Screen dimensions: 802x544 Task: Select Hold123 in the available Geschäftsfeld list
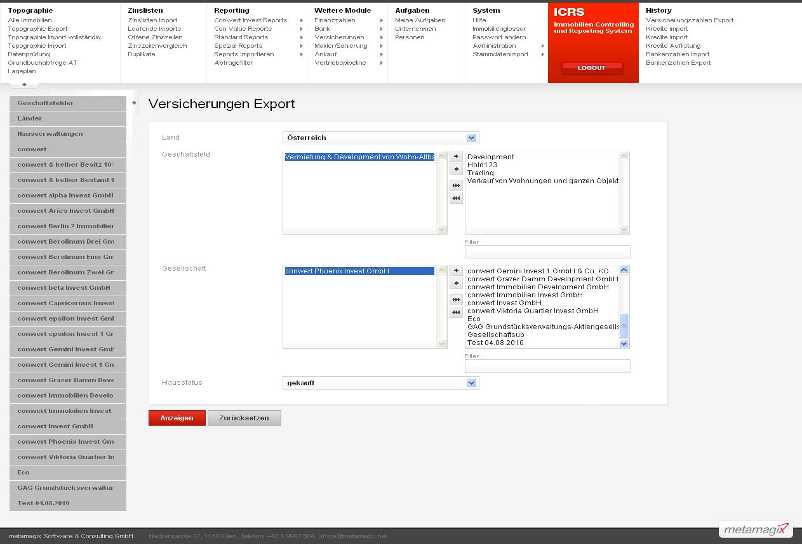point(482,165)
